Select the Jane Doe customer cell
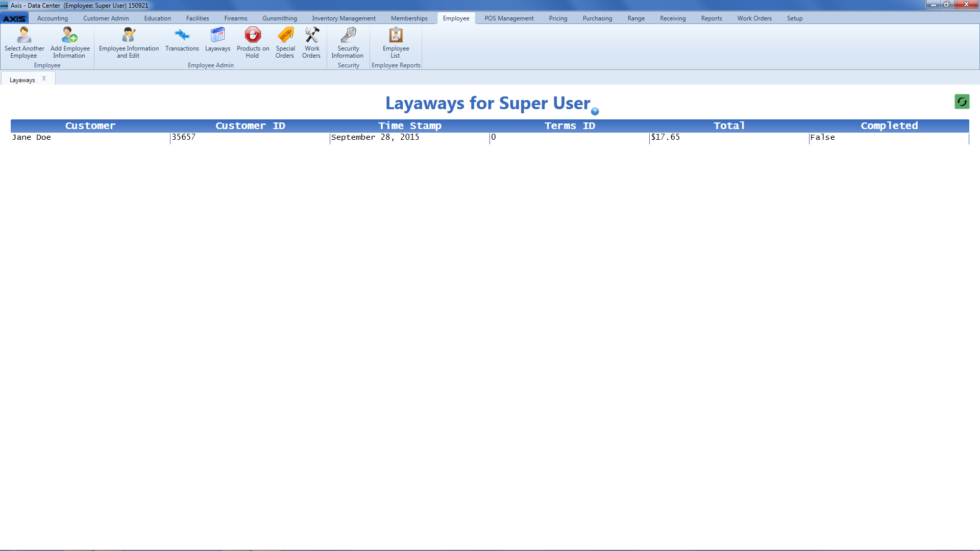This screenshot has width=980, height=551. [x=90, y=138]
